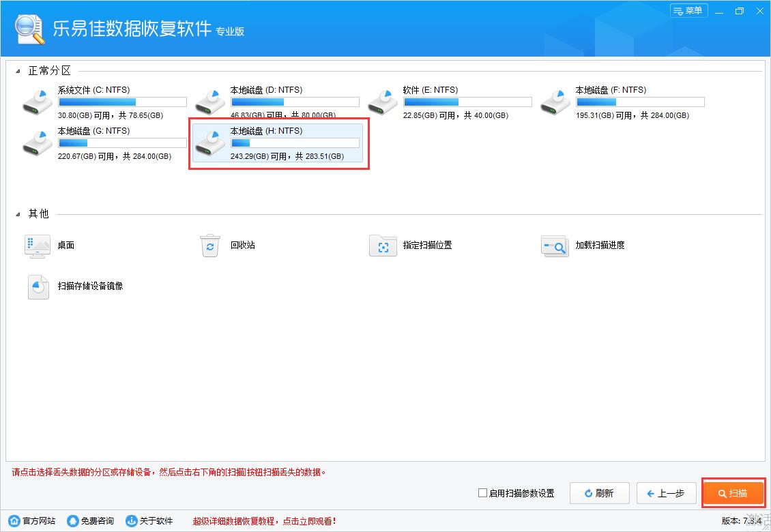Click the Refresh (刷新) button
This screenshot has height=532, width=771.
click(598, 493)
